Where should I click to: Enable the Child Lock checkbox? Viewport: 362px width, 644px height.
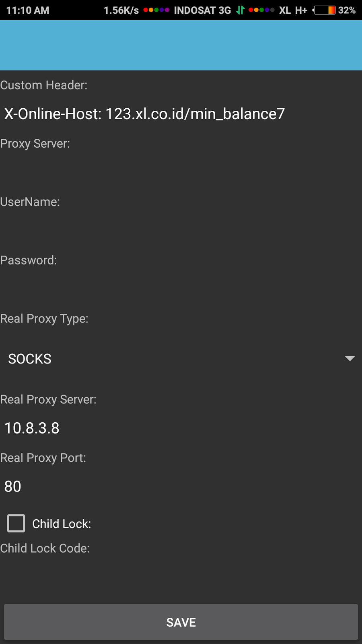pyautogui.click(x=16, y=523)
